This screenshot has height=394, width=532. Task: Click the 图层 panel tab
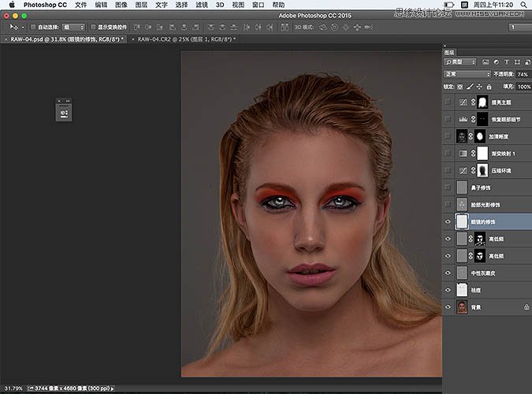pos(449,53)
